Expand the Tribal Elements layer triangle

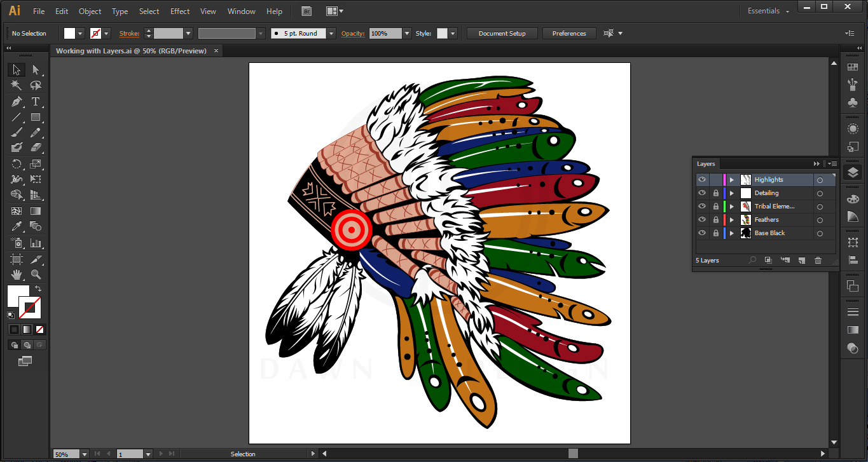(732, 207)
